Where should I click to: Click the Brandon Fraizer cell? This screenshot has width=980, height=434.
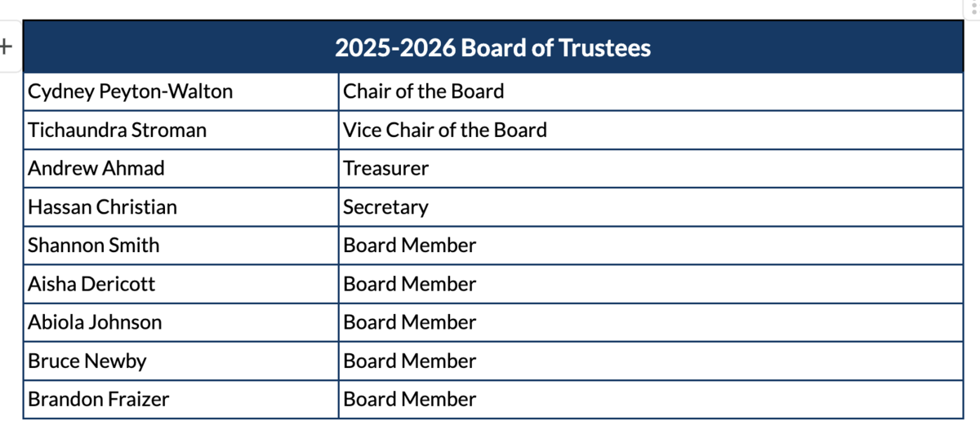pyautogui.click(x=181, y=399)
